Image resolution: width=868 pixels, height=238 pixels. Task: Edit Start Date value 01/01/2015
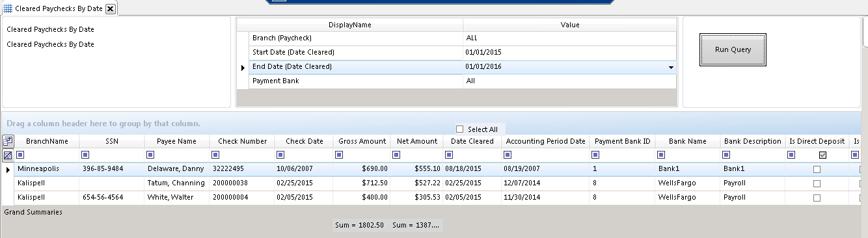coord(569,53)
